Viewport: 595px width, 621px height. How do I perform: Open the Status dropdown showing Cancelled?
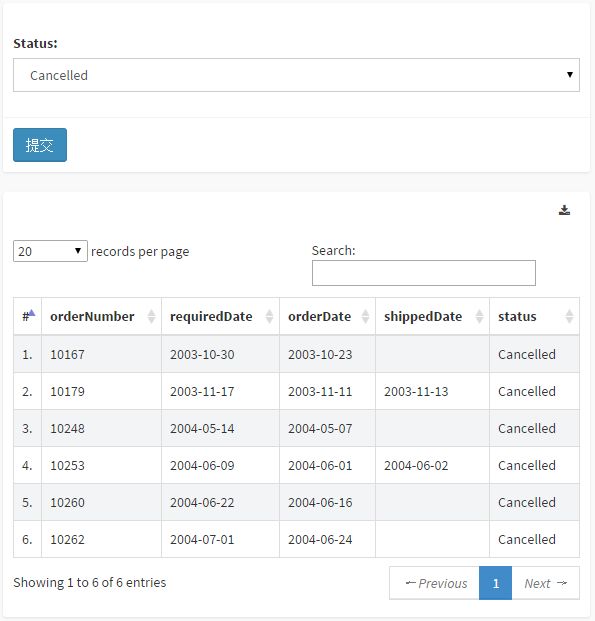click(x=296, y=75)
